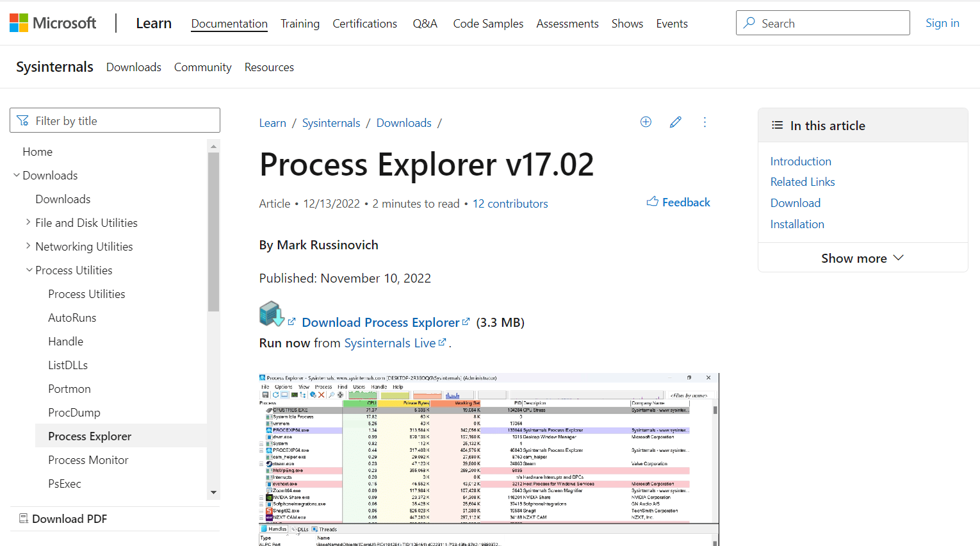Screen dimensions: 980x546
Task: Collapse the Downloads tree section
Action: [17, 175]
